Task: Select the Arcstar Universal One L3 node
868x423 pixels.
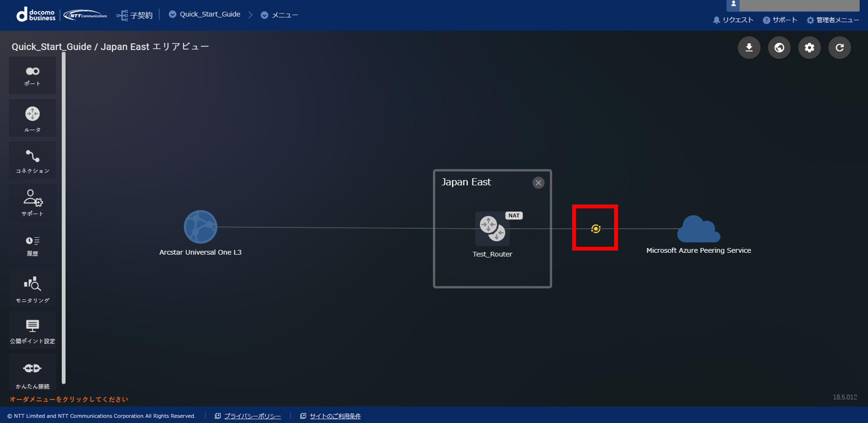Action: pos(201,227)
